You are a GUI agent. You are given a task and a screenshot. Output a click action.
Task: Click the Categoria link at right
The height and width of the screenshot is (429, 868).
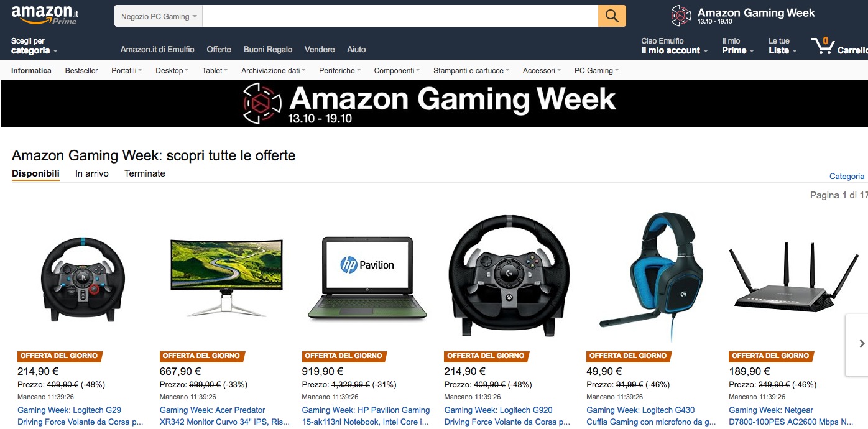click(x=847, y=176)
